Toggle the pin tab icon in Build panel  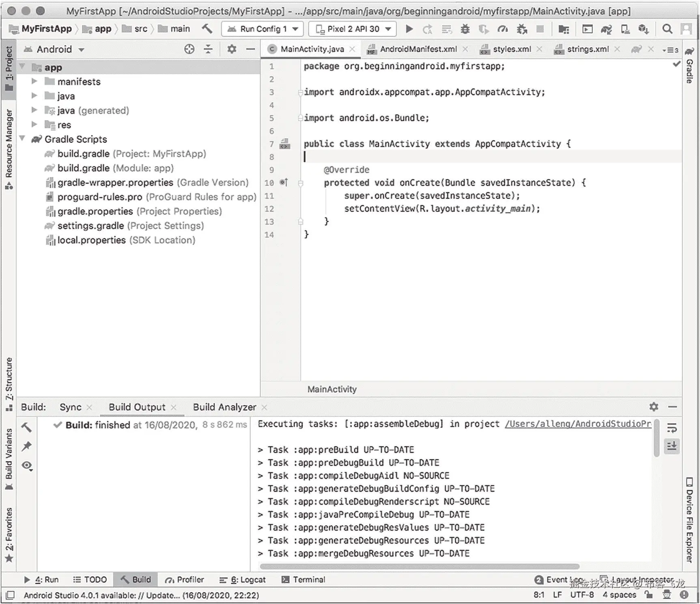point(27,446)
